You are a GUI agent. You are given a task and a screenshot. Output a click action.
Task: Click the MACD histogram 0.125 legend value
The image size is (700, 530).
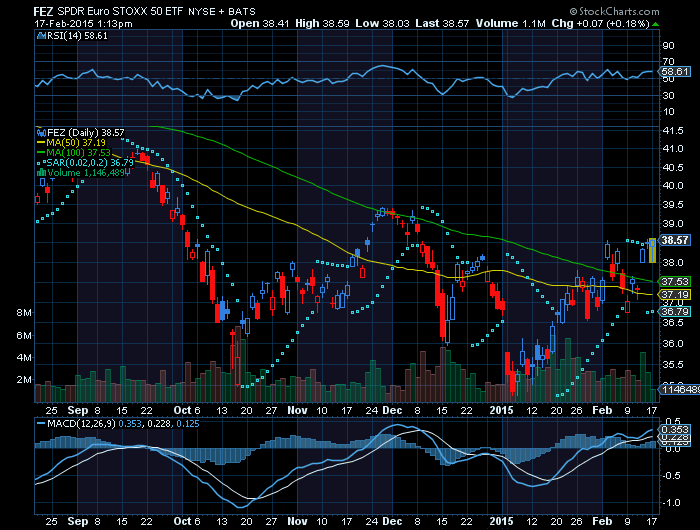[188, 424]
